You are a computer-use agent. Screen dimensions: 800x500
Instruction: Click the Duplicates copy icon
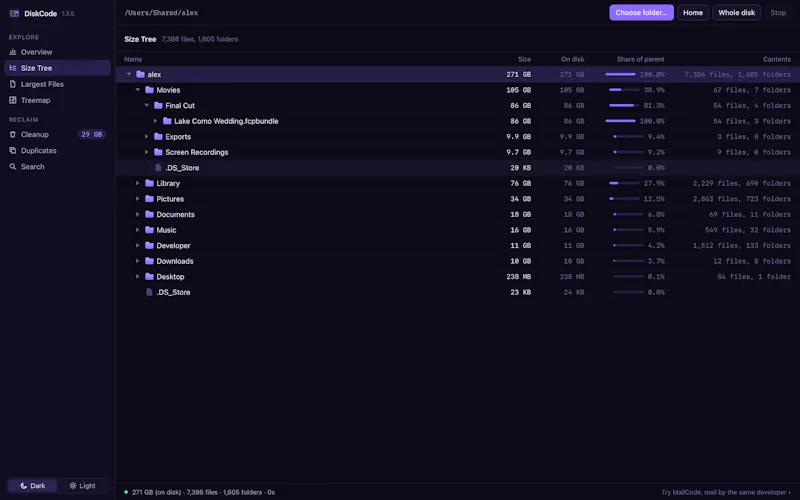(13, 151)
